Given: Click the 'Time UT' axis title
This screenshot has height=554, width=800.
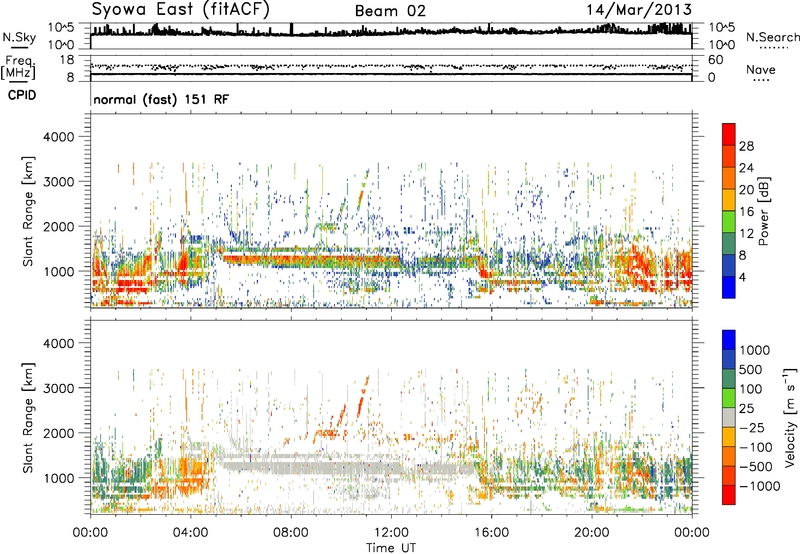Looking at the screenshot, I should click(x=391, y=548).
